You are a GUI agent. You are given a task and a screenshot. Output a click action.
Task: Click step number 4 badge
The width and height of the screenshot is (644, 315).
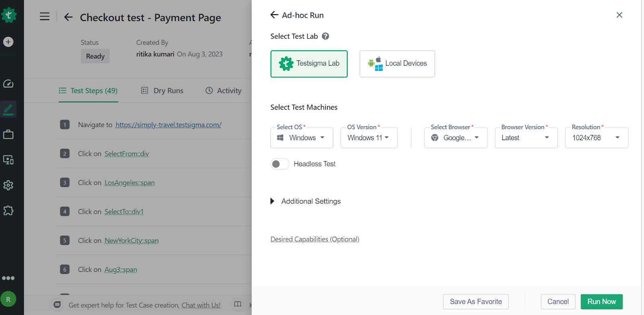tap(65, 211)
